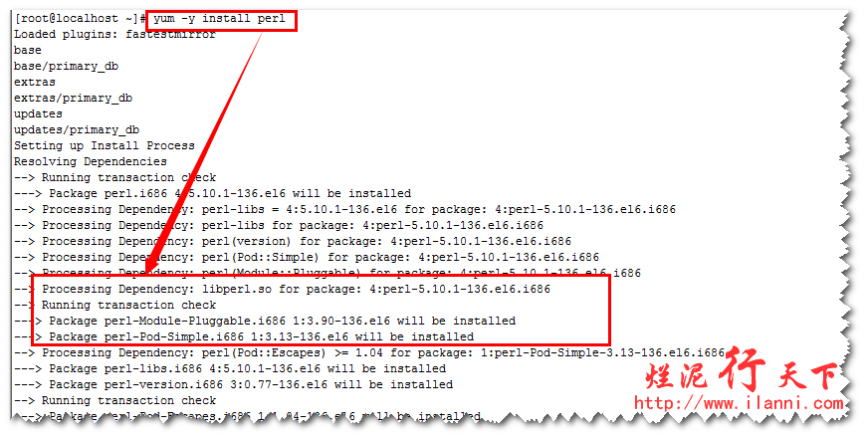Click the red Chinese watermark logo

coord(742,369)
